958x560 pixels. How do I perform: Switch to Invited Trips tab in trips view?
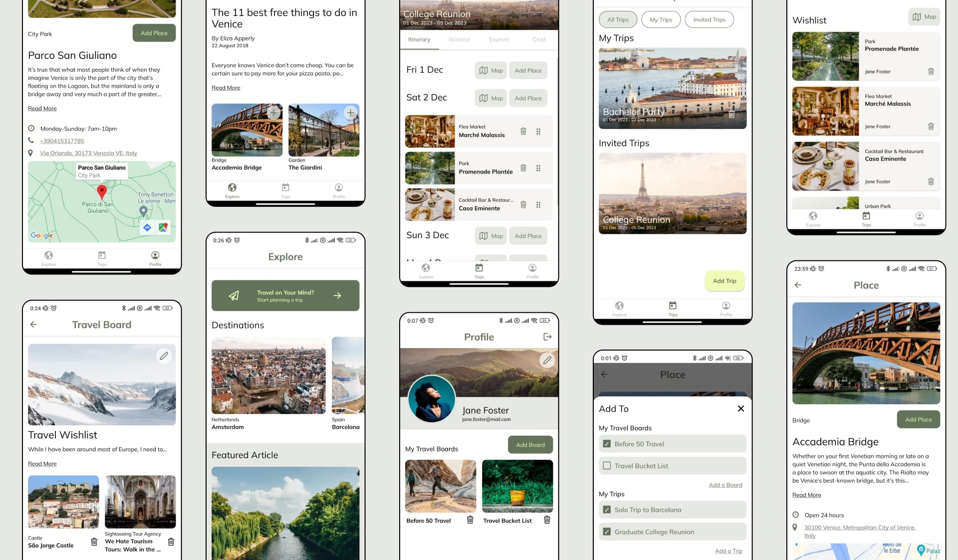(710, 19)
